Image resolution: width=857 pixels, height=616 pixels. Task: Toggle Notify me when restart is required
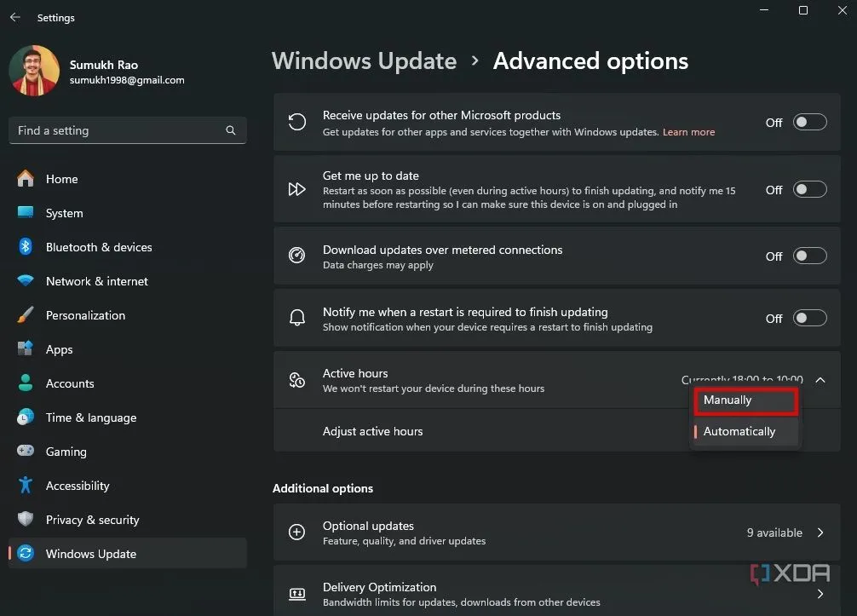[x=809, y=318]
